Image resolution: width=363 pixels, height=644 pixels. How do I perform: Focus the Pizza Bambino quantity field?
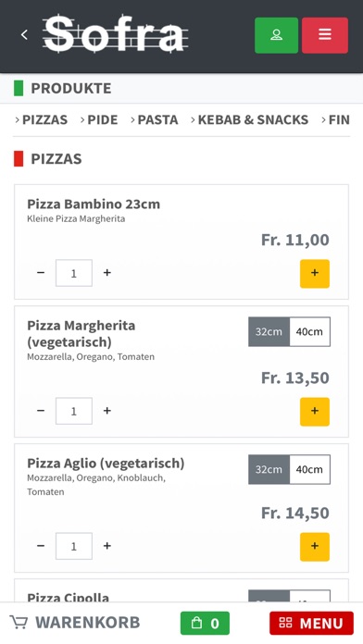coord(74,273)
